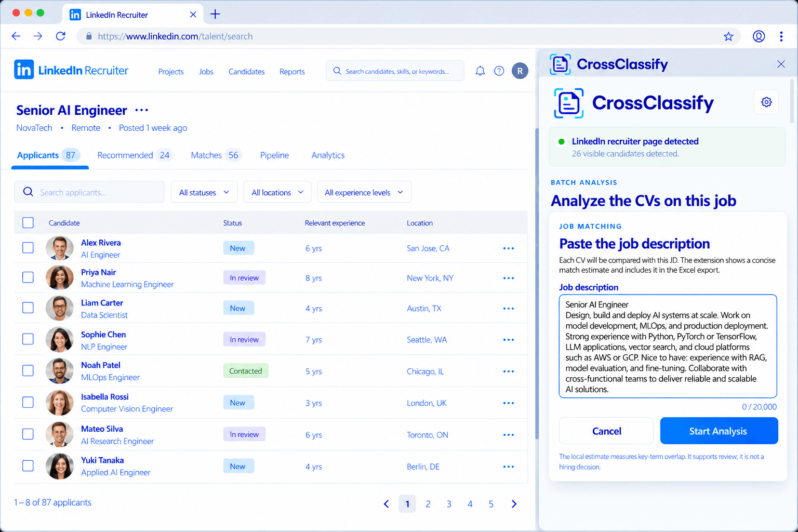
Task: Open a new browser tab
Action: coord(215,15)
